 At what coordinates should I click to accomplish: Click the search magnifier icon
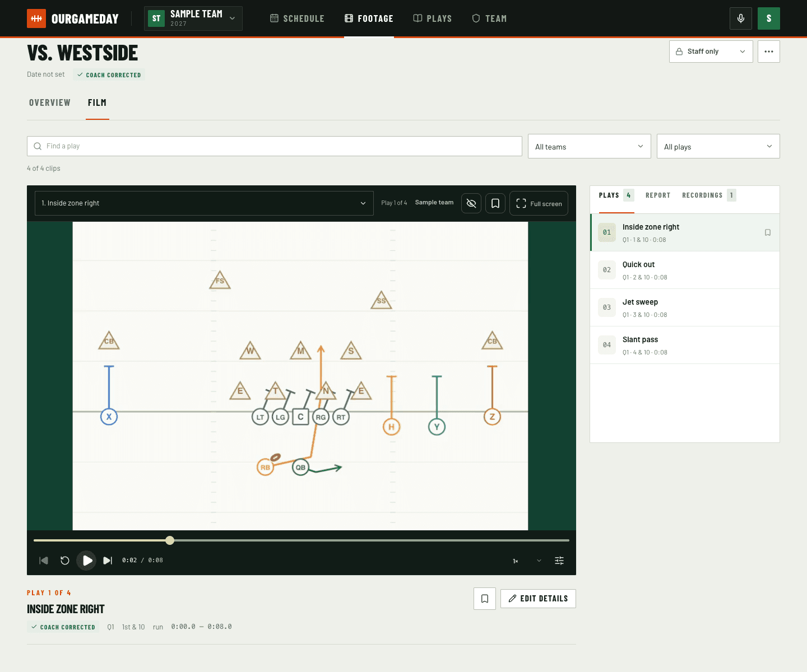pos(38,146)
